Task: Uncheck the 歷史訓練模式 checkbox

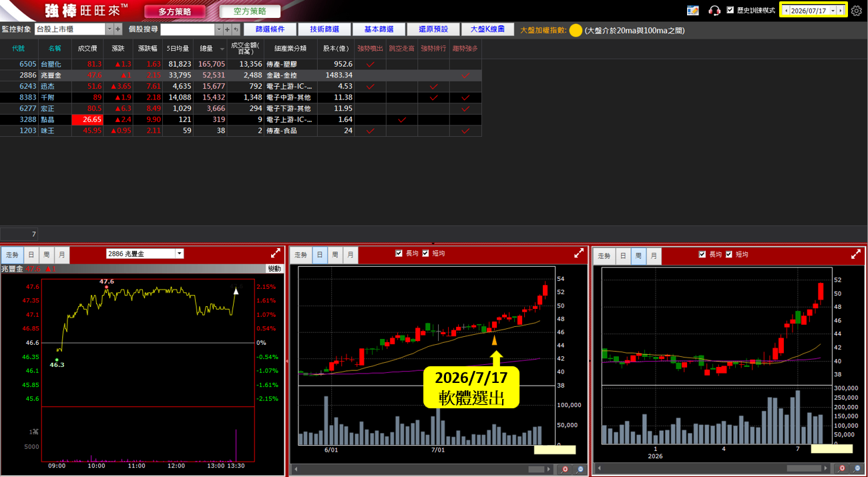Action: click(x=730, y=11)
